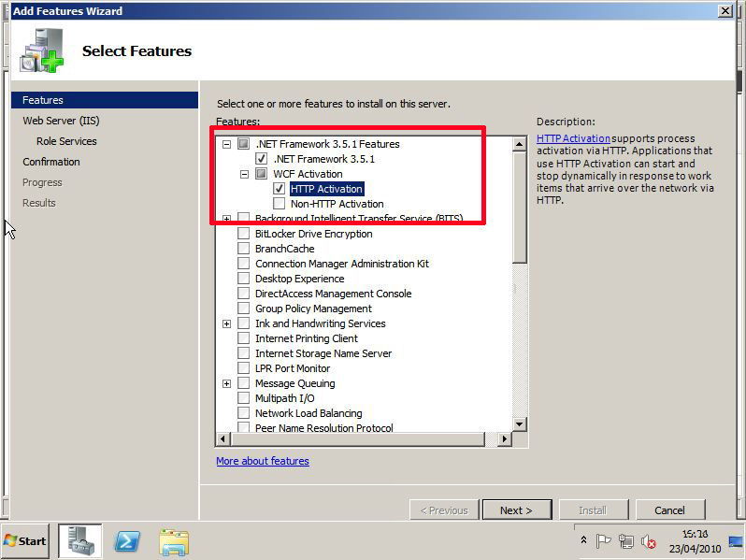This screenshot has width=746, height=560.
Task: Enable the BranchCache checkbox
Action: tap(244, 249)
